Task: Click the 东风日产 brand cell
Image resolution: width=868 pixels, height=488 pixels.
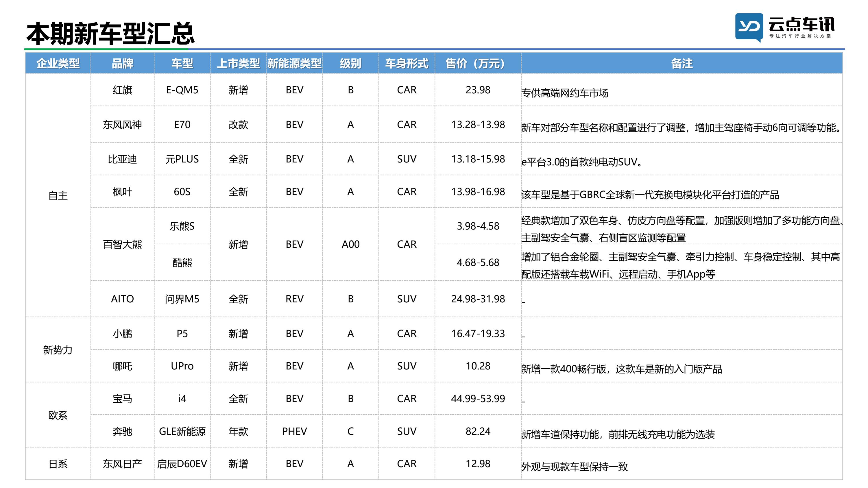Action: point(122,464)
